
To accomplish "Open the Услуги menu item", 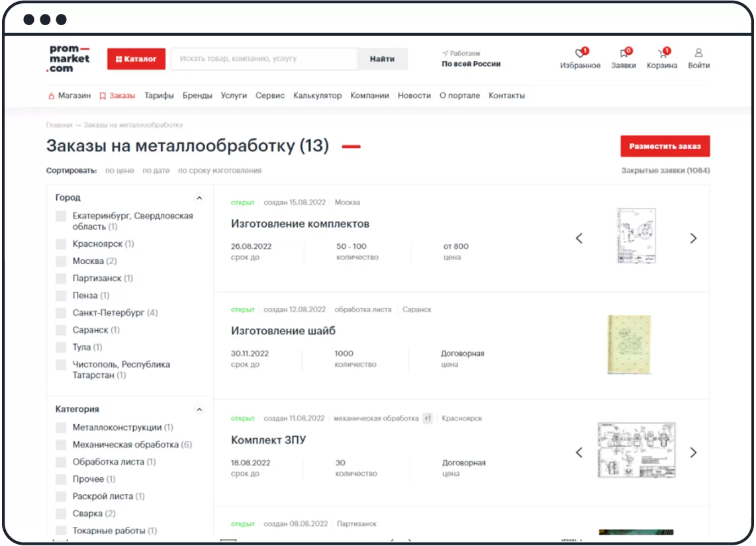I will (x=234, y=95).
